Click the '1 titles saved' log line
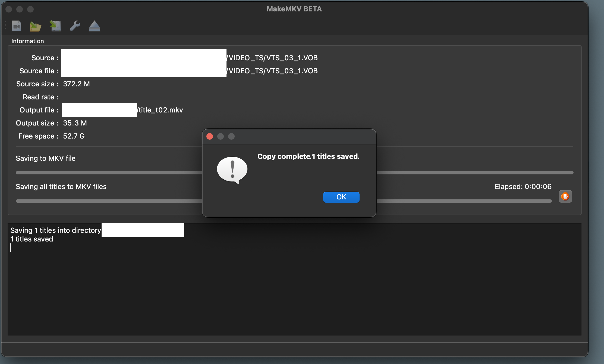 (32, 239)
